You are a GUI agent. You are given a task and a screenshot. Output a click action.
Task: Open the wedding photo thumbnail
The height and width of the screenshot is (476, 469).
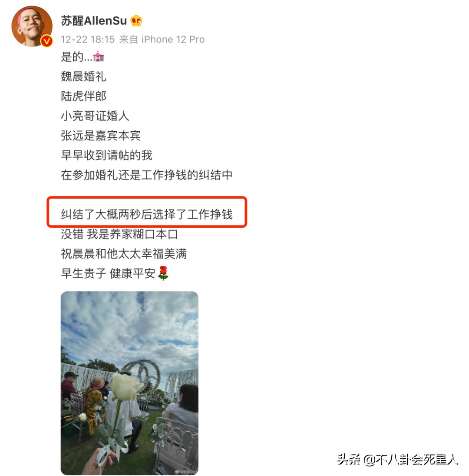(129, 383)
